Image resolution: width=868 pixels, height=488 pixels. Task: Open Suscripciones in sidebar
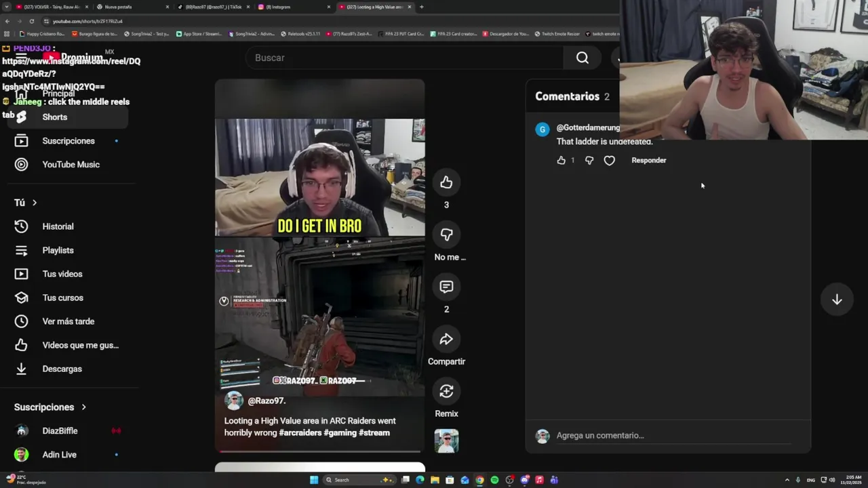pos(68,141)
